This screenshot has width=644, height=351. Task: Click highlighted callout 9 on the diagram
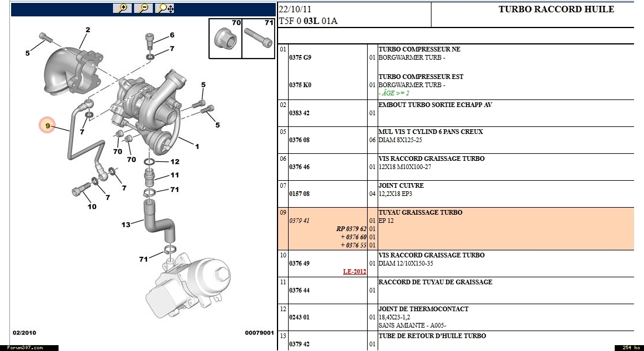tap(48, 126)
